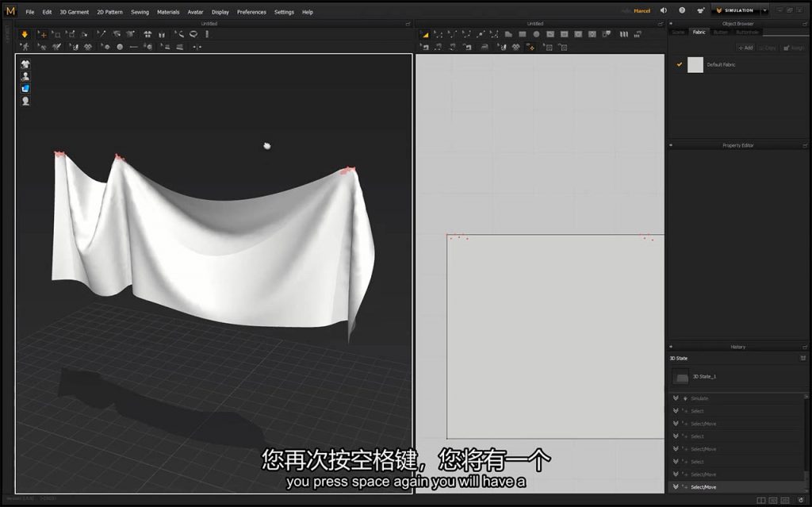
Task: Click the garment shirt icon beside the help icon
Action: tap(701, 10)
